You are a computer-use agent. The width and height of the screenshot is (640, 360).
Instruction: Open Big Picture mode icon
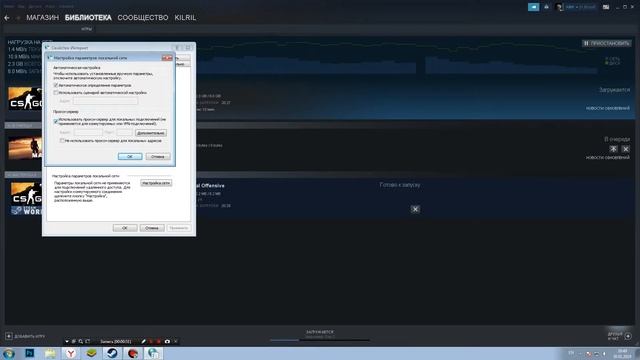pos(606,7)
